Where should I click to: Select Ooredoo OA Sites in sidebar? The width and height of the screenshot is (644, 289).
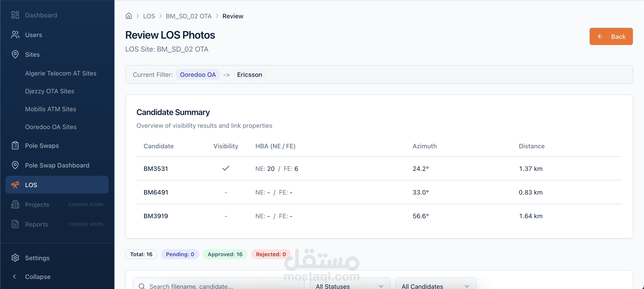(x=51, y=127)
